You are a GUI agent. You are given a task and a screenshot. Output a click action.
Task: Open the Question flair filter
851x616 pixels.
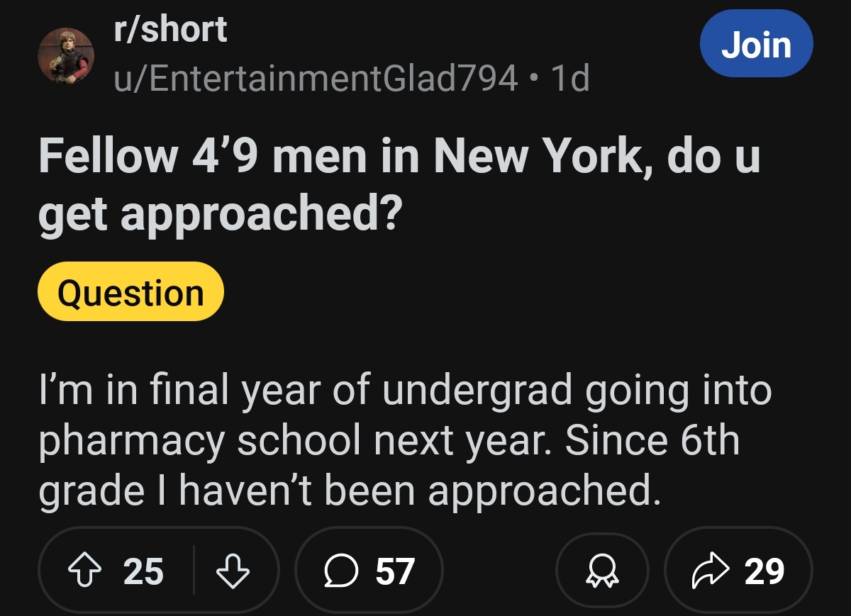click(130, 291)
